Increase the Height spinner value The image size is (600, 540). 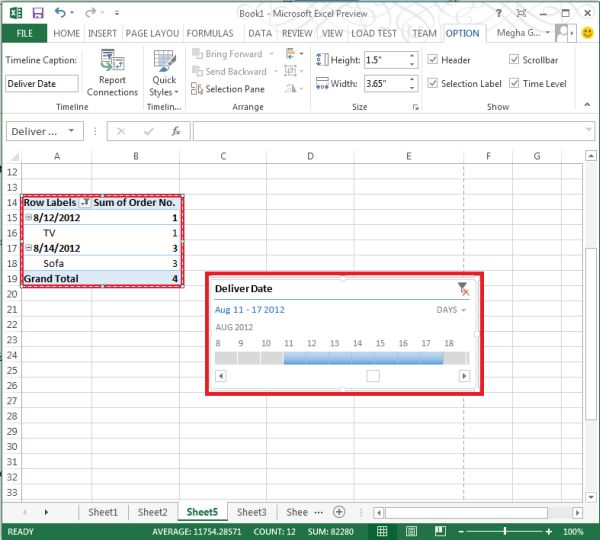pyautogui.click(x=412, y=56)
